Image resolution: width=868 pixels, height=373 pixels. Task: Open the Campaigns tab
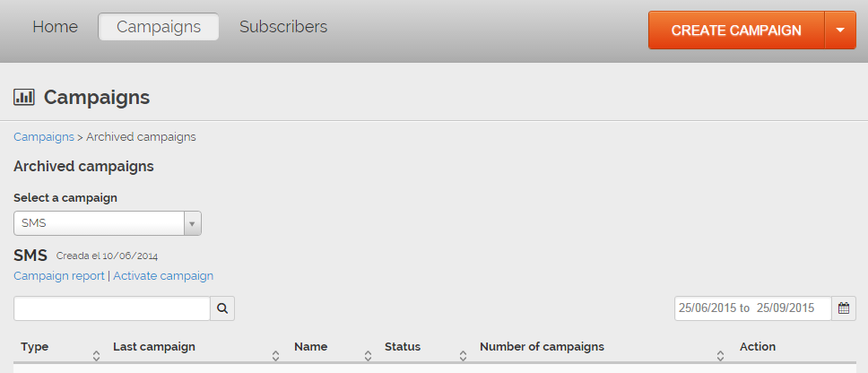tap(159, 27)
